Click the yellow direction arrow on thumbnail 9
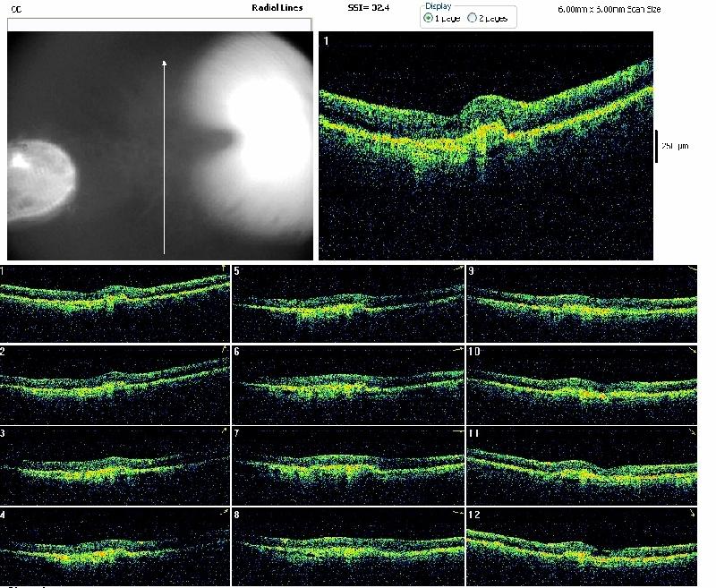Viewport: 716px width, 588px height. click(x=692, y=268)
